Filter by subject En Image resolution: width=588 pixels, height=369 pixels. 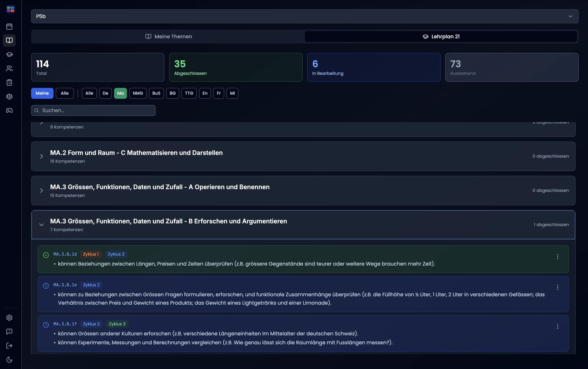tap(205, 93)
